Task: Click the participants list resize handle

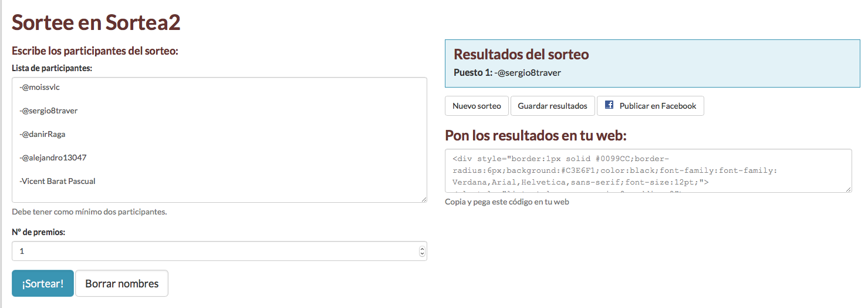Action: (423, 199)
